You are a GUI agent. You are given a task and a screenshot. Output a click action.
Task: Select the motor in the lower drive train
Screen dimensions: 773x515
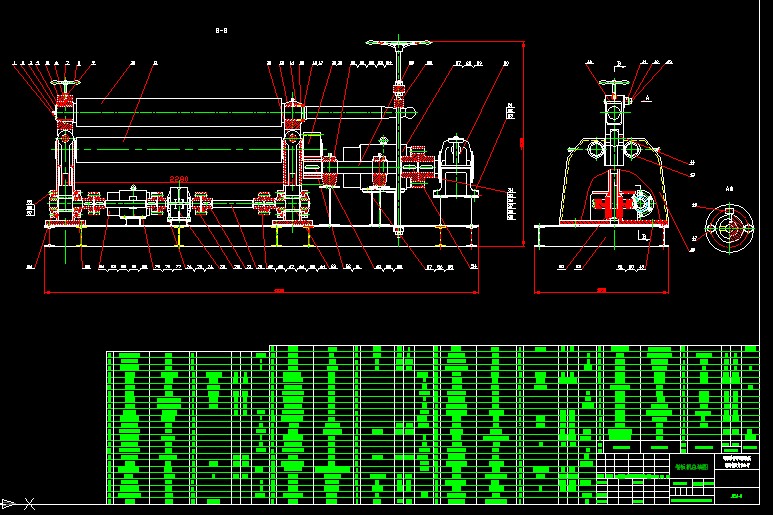[126, 204]
